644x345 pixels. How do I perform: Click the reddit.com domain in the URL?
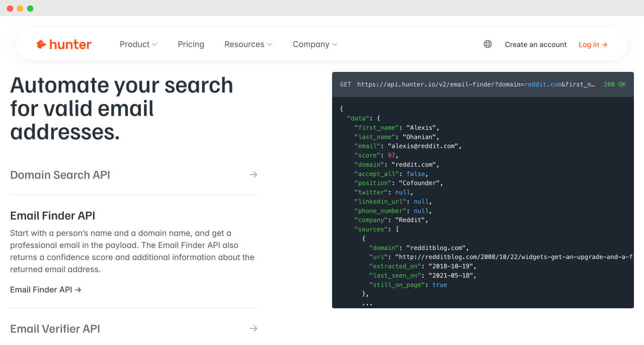(542, 84)
